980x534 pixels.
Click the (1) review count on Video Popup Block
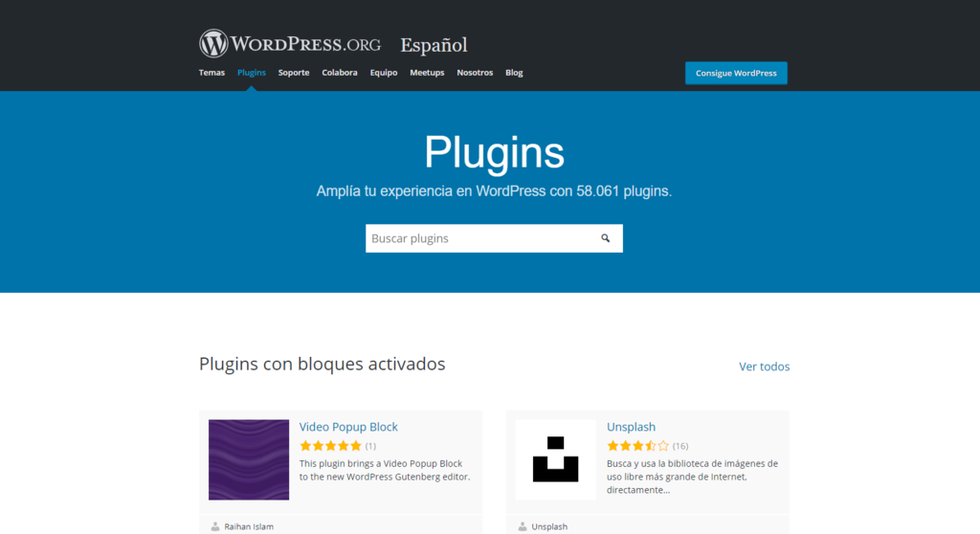click(370, 446)
